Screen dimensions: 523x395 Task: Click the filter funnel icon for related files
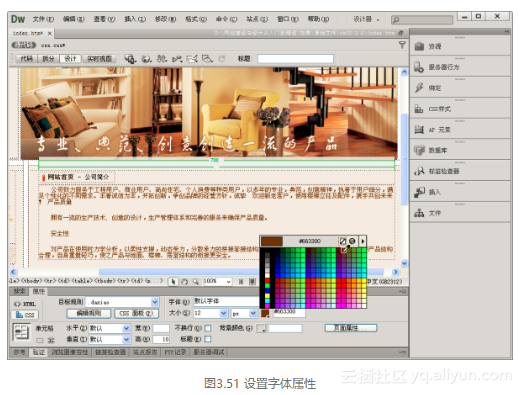coord(402,45)
